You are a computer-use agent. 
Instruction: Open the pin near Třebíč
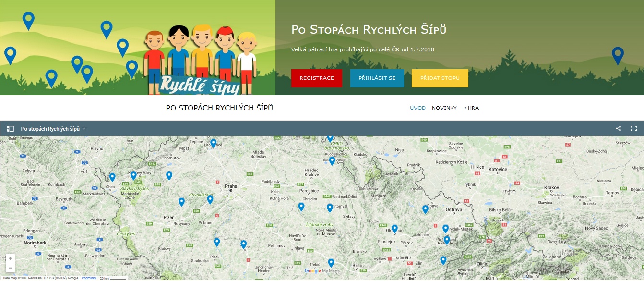(x=331, y=262)
